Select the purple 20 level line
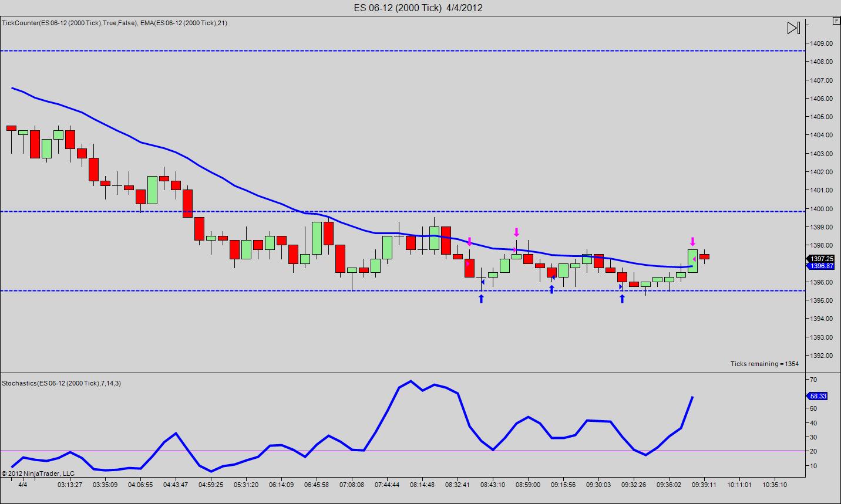 tap(403, 451)
